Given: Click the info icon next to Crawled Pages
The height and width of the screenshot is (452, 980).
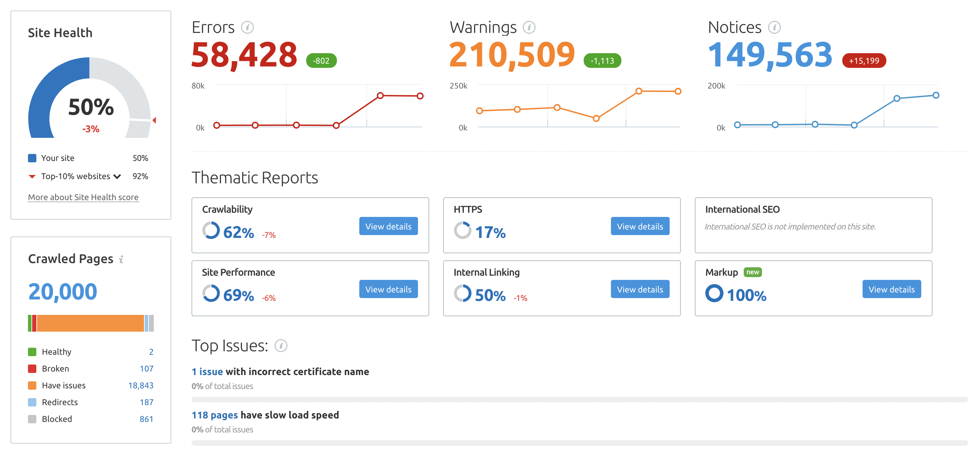Looking at the screenshot, I should [x=121, y=259].
